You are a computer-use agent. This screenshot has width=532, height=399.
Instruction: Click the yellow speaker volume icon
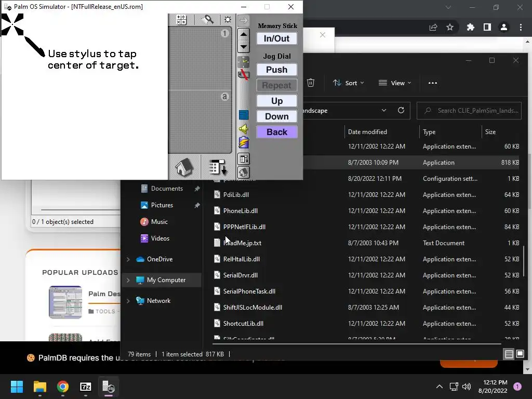coord(244,129)
